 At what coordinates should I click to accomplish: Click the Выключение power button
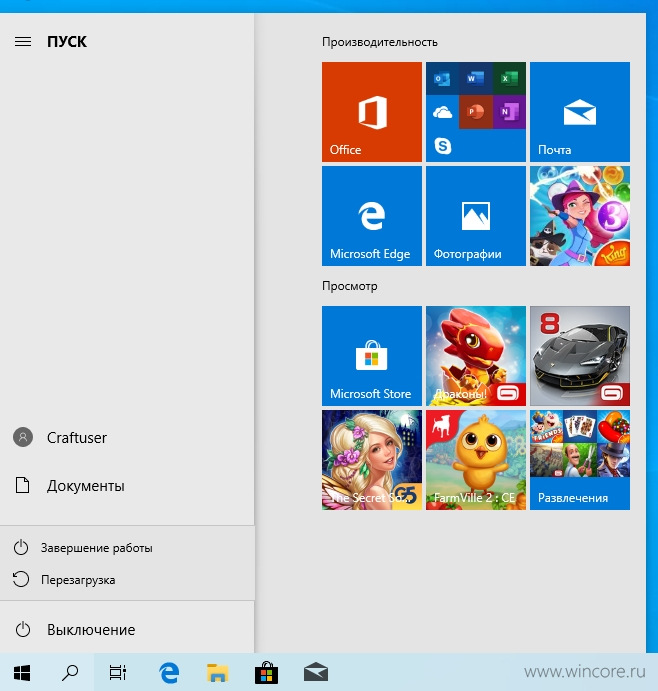click(127, 630)
